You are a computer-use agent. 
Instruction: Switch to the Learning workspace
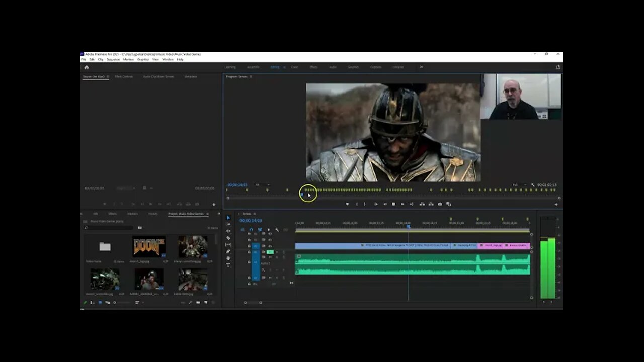230,67
